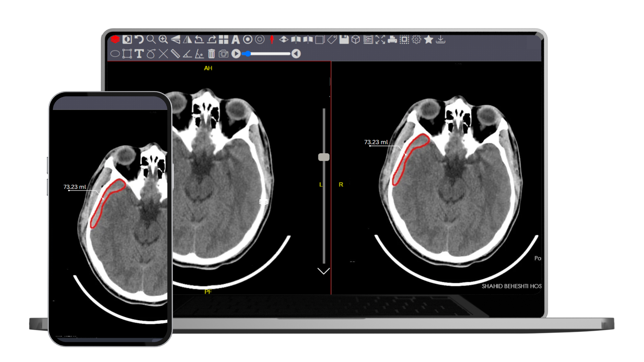Screen dimensions: 644x362
Task: Toggle the red body orientation marker
Action: [272, 40]
